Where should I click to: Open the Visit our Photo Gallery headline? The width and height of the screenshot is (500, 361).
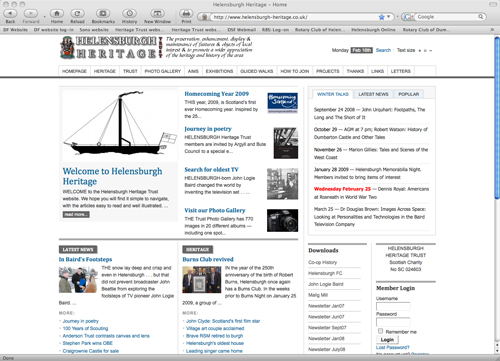(215, 210)
